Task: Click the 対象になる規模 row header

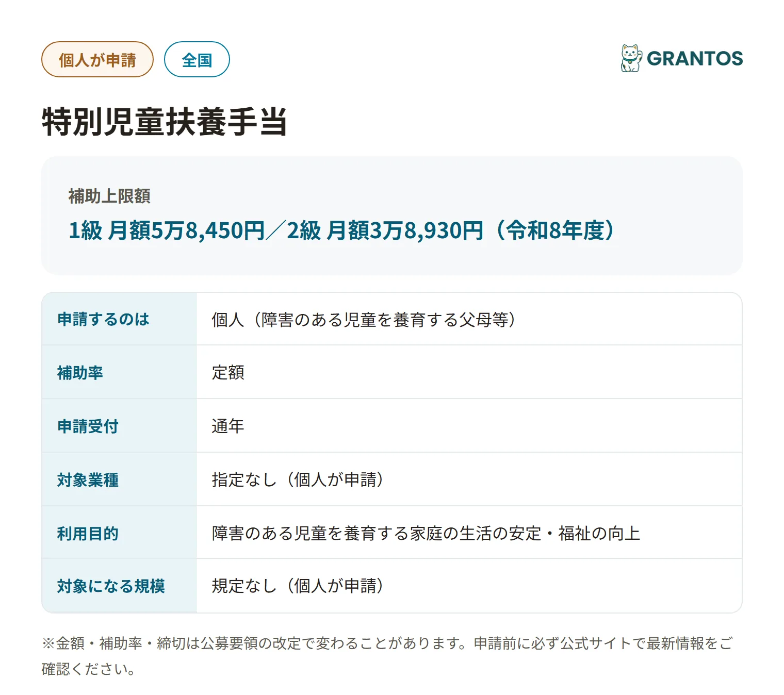Action: (x=119, y=586)
